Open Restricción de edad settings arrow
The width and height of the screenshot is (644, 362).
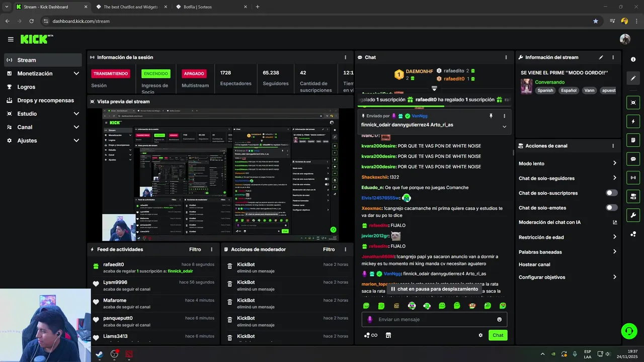point(614,237)
